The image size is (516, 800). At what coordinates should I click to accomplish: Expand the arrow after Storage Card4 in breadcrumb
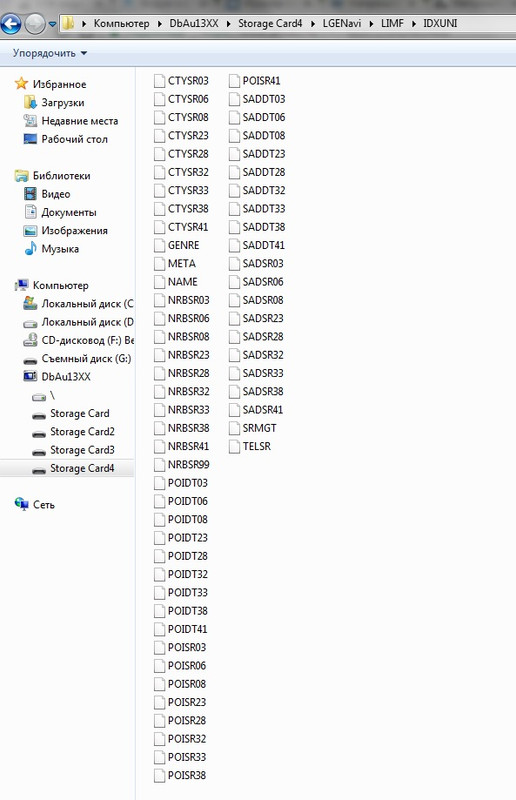click(312, 23)
